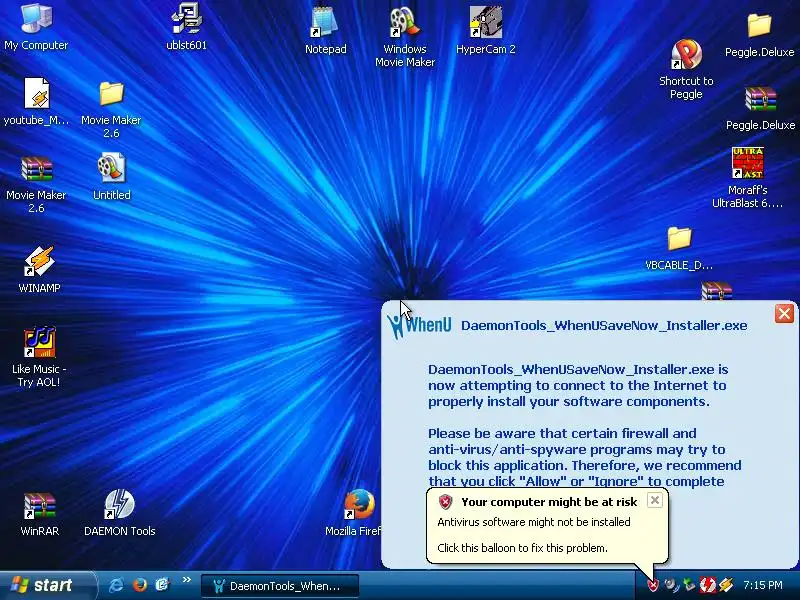
Task: Open the HyperCam 2 shortcut
Action: pyautogui.click(x=486, y=30)
